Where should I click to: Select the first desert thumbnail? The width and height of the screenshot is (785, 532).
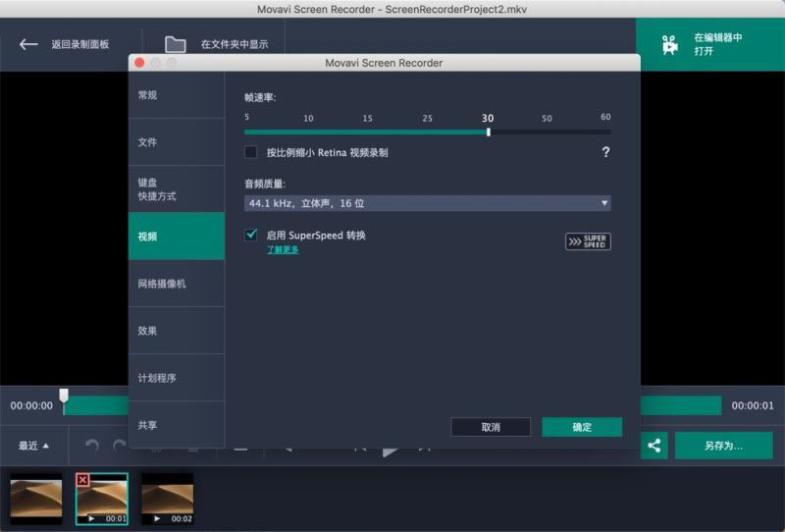(x=36, y=498)
